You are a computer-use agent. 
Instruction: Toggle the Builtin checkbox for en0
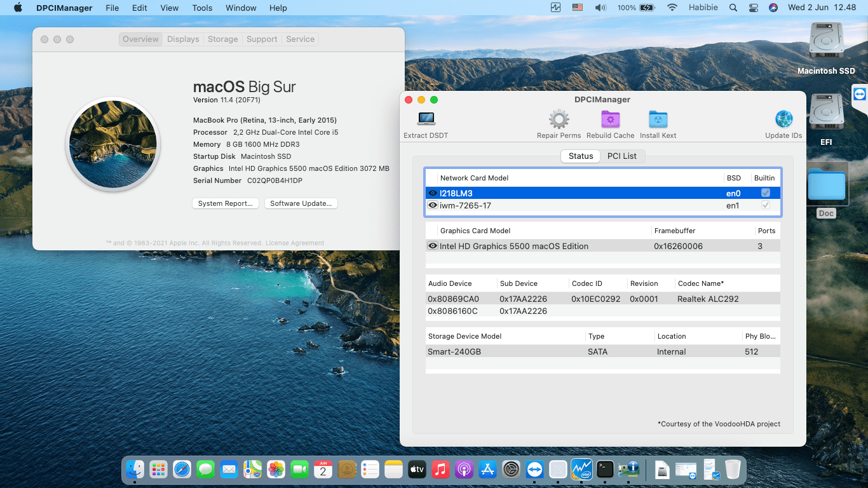click(x=766, y=193)
